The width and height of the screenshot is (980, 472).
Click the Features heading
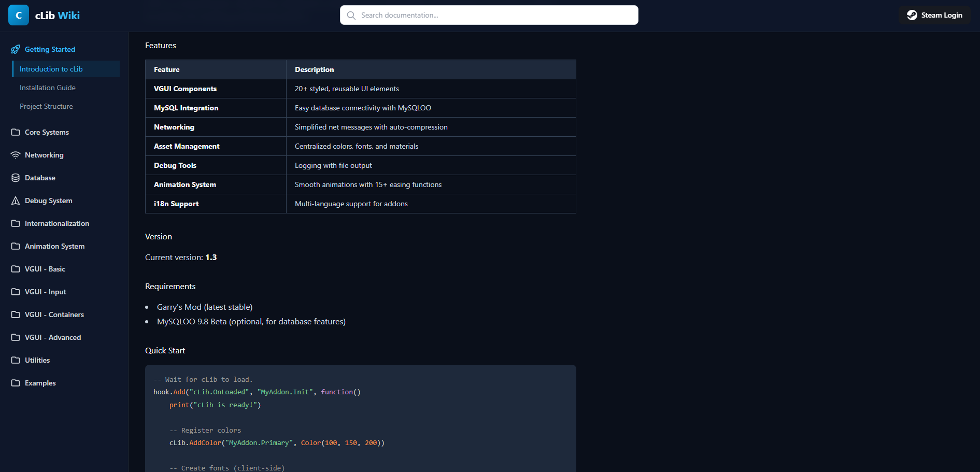161,46
